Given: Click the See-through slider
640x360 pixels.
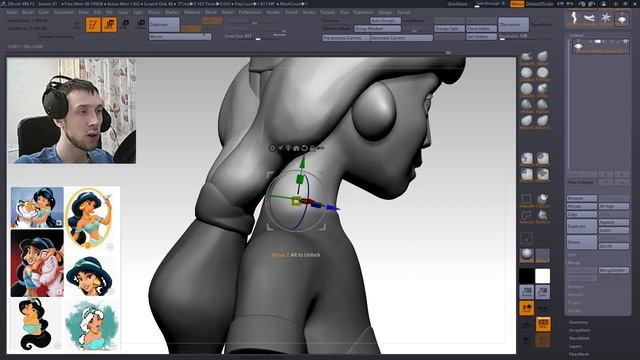Looking at the screenshot, I should tap(490, 4).
